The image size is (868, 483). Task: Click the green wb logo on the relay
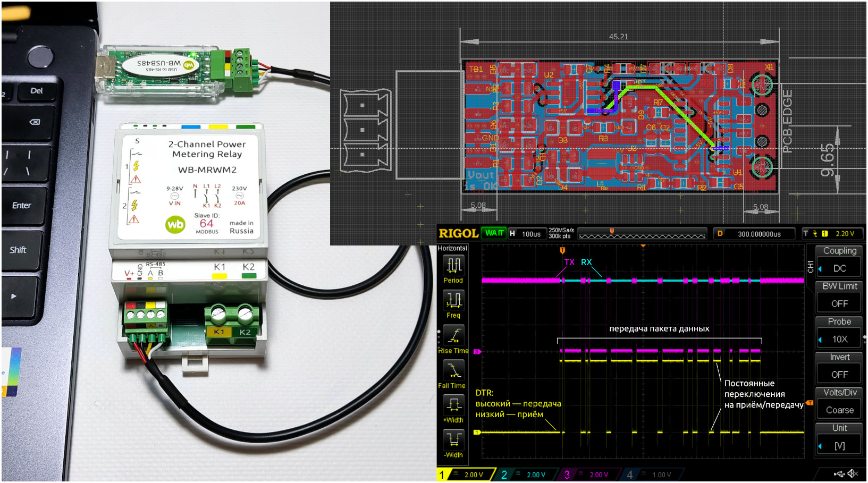[175, 224]
